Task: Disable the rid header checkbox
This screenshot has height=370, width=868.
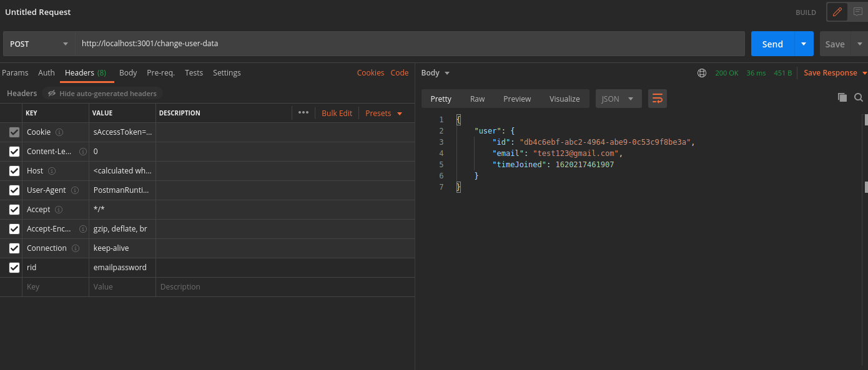Action: [x=14, y=267]
